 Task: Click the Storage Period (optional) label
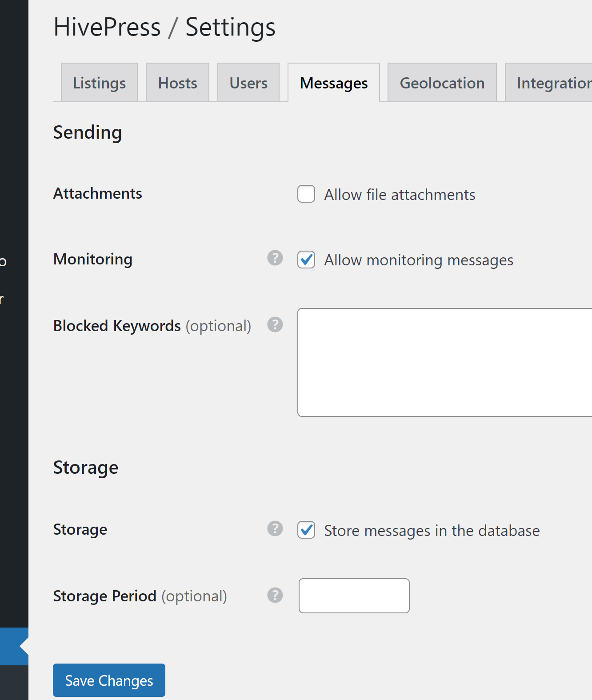click(x=140, y=596)
